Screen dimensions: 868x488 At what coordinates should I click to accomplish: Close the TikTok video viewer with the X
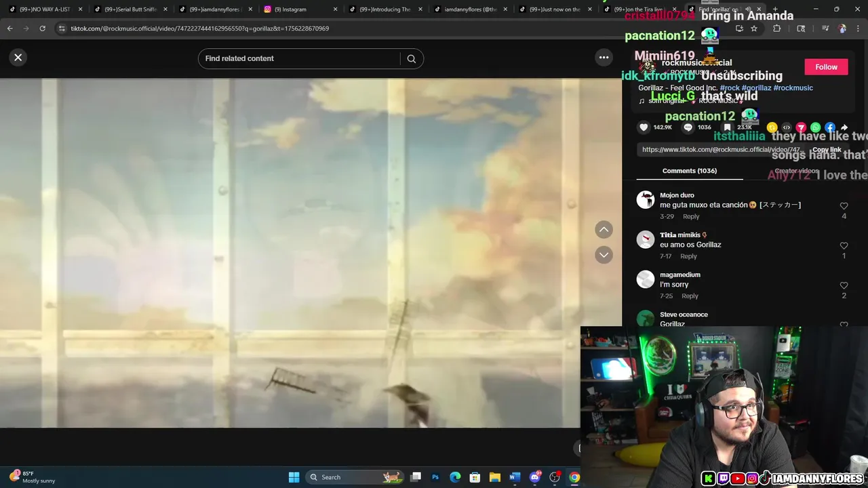click(x=18, y=58)
